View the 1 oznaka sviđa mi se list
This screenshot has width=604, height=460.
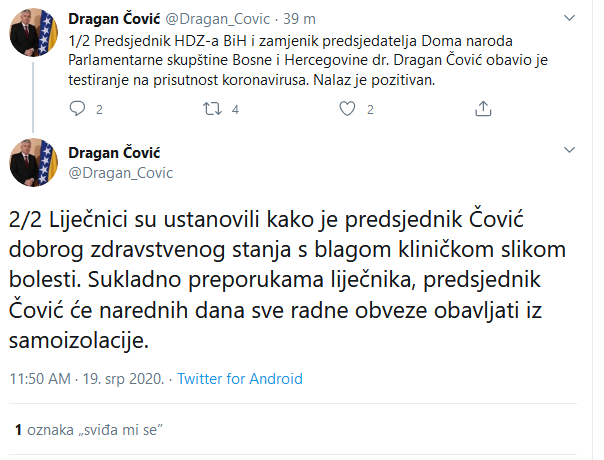(x=89, y=430)
